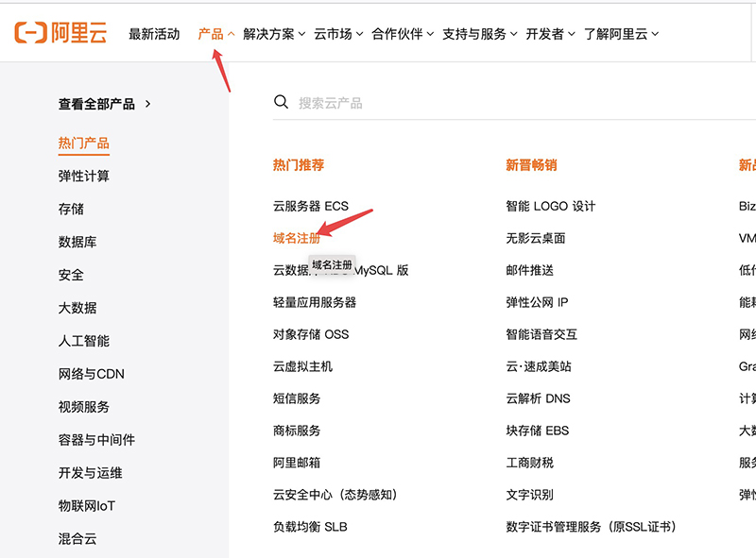Open 阿里邮箱 product
The image size is (756, 558).
point(297,463)
